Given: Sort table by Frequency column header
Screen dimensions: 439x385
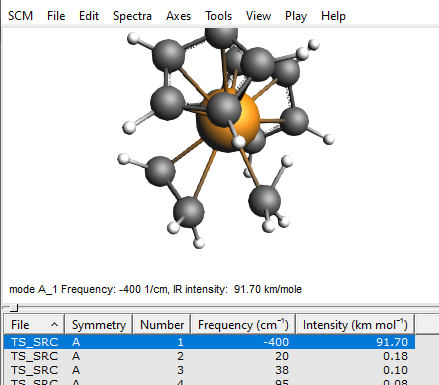Looking at the screenshot, I should (243, 324).
